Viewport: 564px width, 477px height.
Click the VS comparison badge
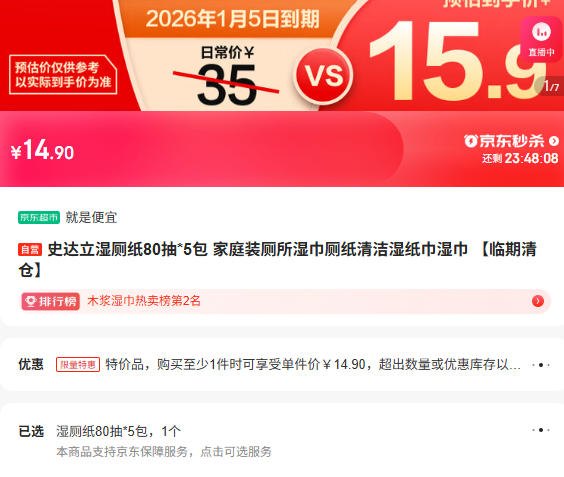tap(324, 76)
